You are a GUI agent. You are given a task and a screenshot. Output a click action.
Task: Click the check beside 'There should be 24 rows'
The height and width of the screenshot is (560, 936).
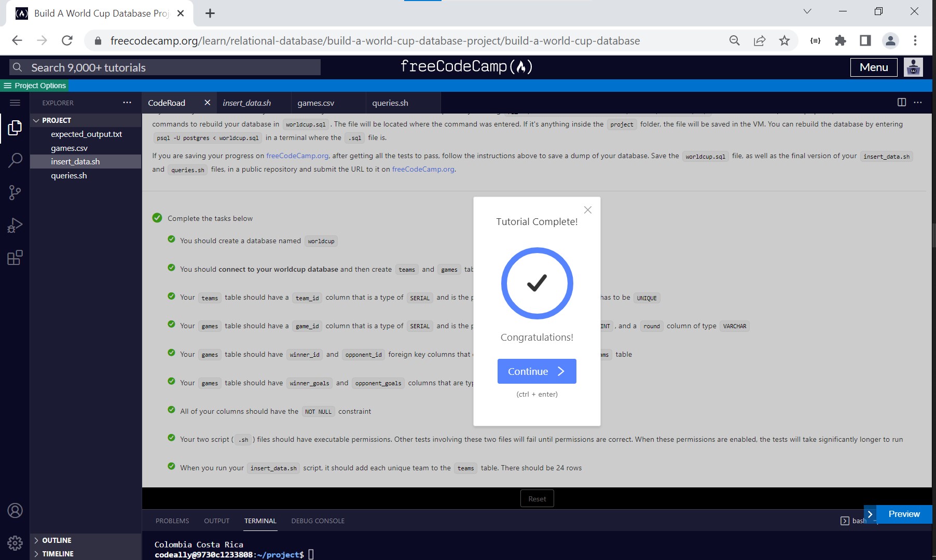171,466
